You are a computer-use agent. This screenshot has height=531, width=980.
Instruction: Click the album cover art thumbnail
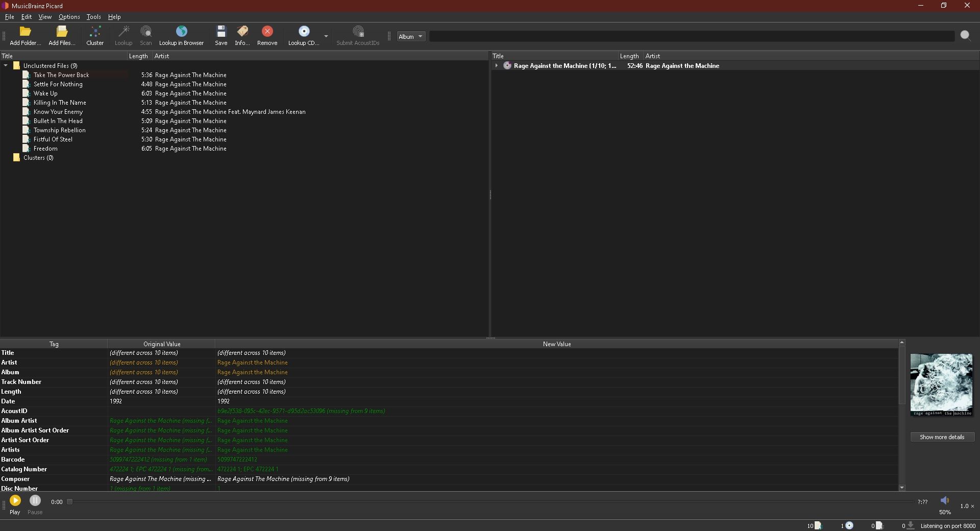[941, 384]
